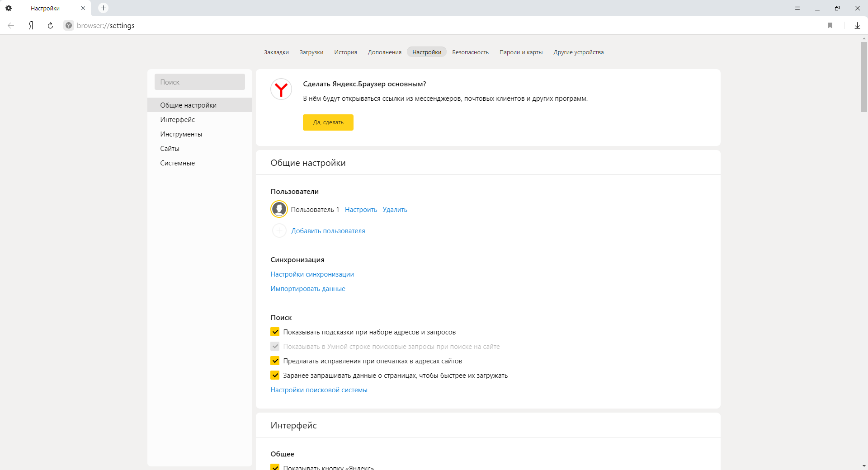The image size is (868, 470).
Task: Open the downloads arrow icon
Action: click(x=857, y=26)
